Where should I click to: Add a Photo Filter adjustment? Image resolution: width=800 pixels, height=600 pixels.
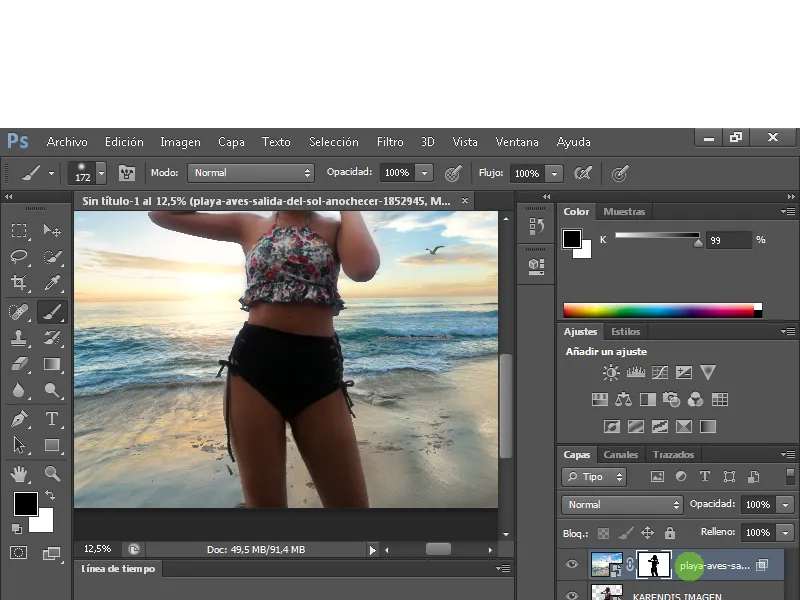click(x=671, y=399)
